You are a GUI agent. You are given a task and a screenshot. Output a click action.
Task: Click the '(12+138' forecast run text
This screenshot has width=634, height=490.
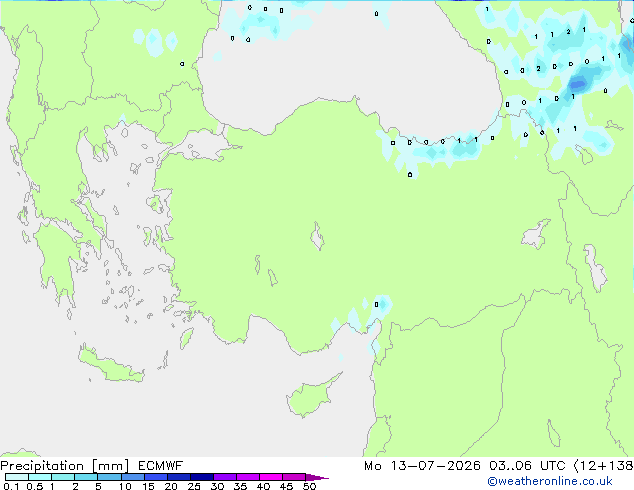pyautogui.click(x=603, y=466)
